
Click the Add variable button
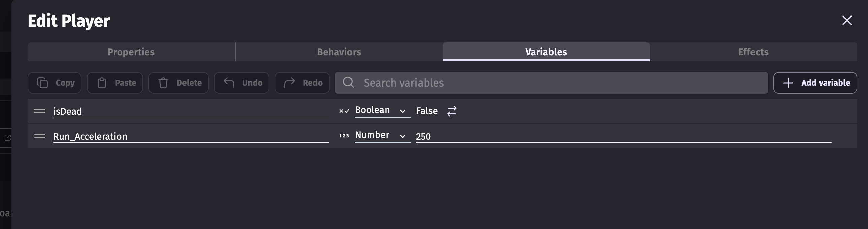pos(815,83)
